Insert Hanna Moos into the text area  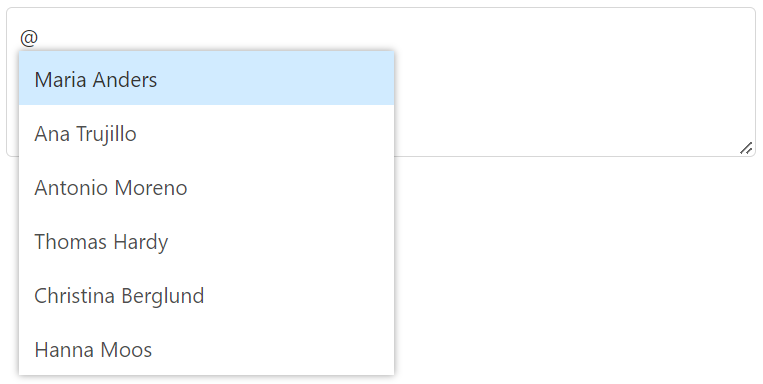(x=206, y=348)
